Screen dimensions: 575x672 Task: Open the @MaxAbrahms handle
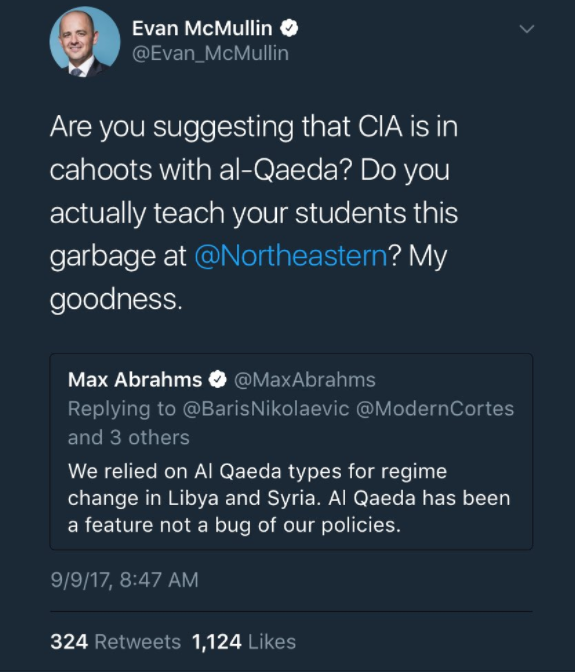305,380
